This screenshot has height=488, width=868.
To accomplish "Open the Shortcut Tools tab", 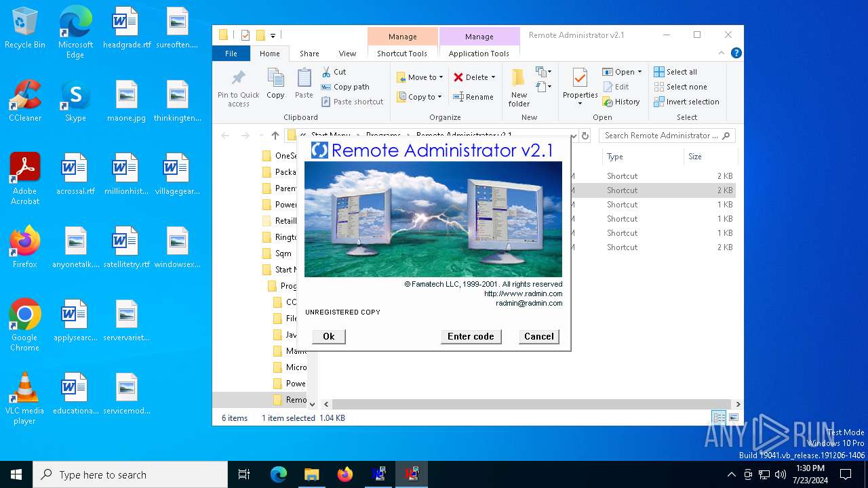I will click(402, 54).
